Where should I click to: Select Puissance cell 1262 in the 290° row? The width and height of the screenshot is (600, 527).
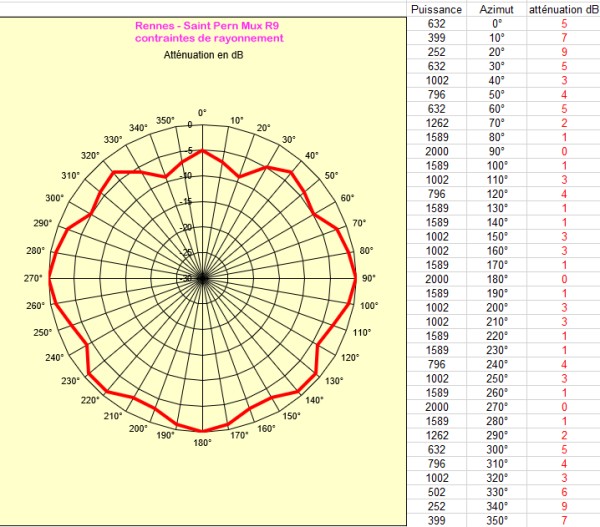coord(437,436)
